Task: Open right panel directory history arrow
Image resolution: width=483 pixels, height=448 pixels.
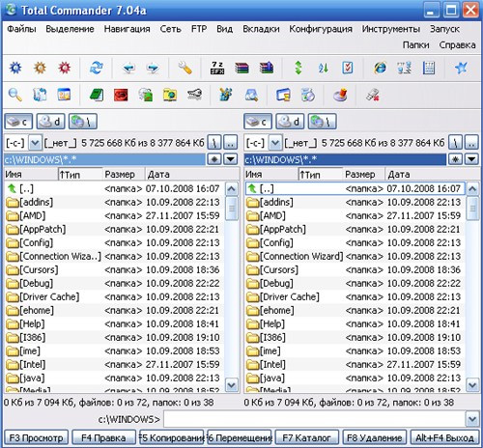Action: click(472, 158)
